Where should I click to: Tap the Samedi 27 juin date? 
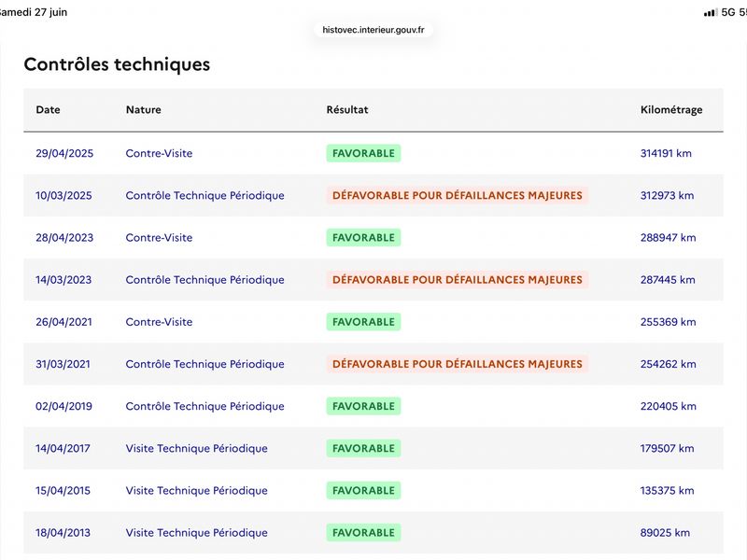[33, 12]
